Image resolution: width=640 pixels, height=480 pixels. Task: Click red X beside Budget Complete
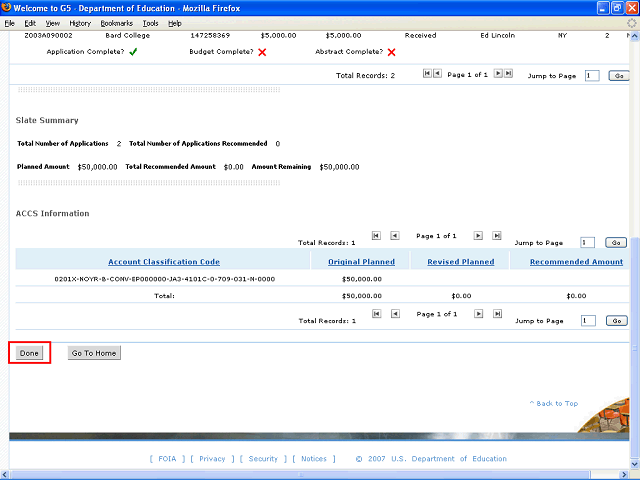pos(262,52)
